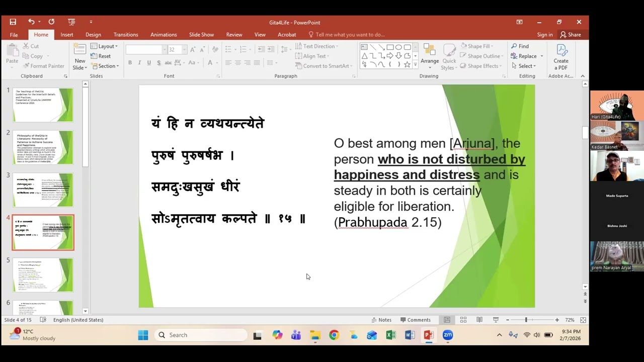The image size is (644, 362).
Task: Click the zoom out minus button
Action: (x=508, y=320)
